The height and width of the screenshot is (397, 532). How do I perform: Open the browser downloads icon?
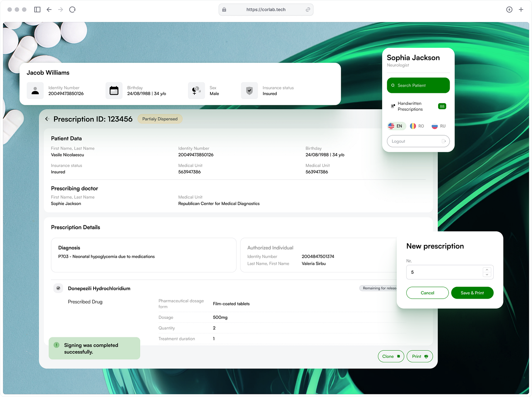pyautogui.click(x=509, y=10)
